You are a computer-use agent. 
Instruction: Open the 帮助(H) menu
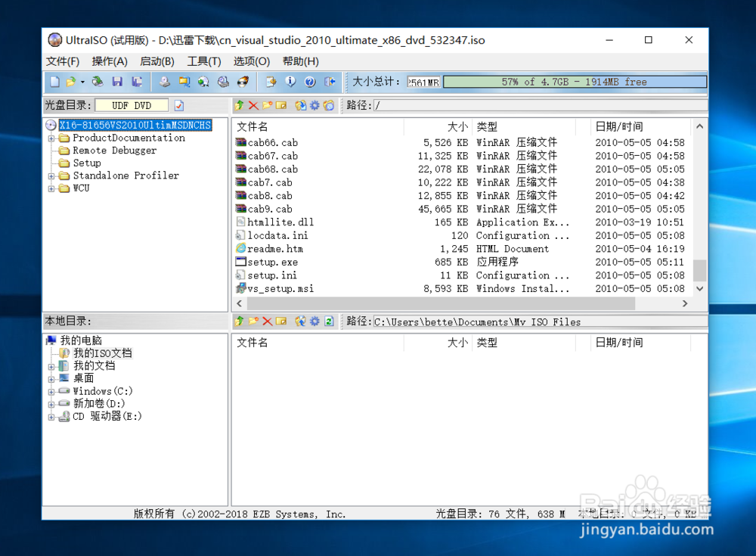pyautogui.click(x=301, y=61)
